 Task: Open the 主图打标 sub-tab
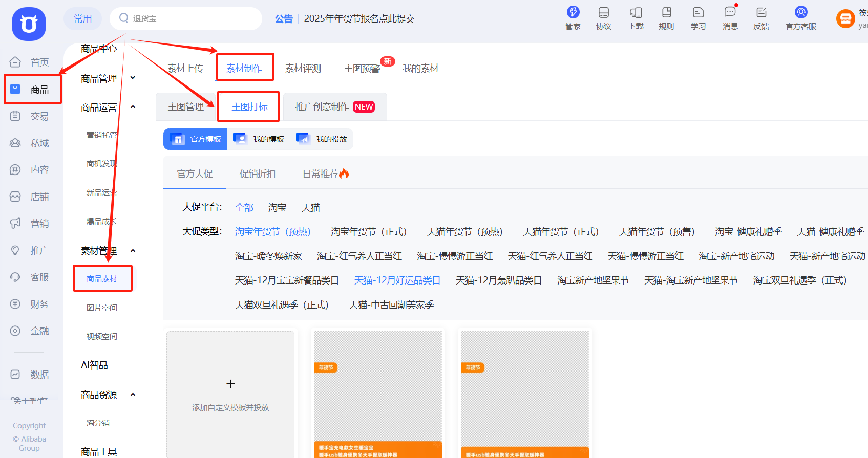(x=250, y=106)
